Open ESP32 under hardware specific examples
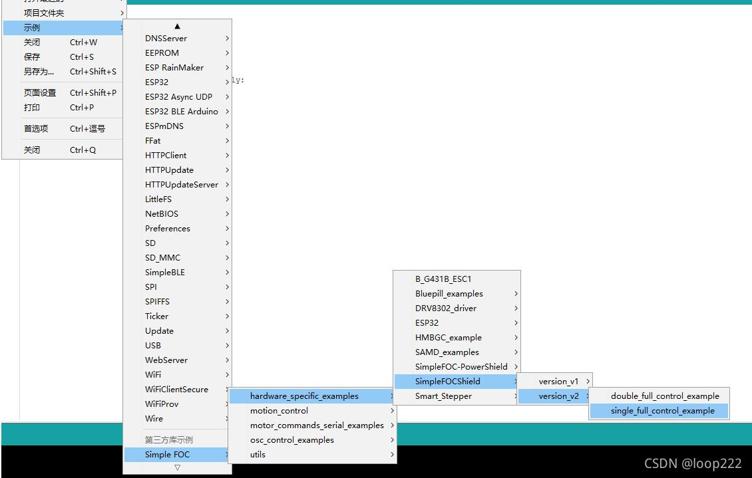Image resolution: width=752 pixels, height=478 pixels. (x=457, y=323)
